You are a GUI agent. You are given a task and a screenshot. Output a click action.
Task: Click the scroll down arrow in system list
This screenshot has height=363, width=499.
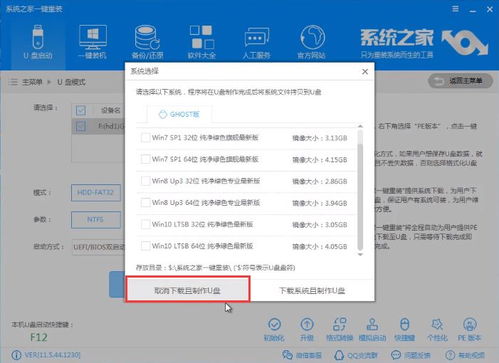[x=360, y=255]
